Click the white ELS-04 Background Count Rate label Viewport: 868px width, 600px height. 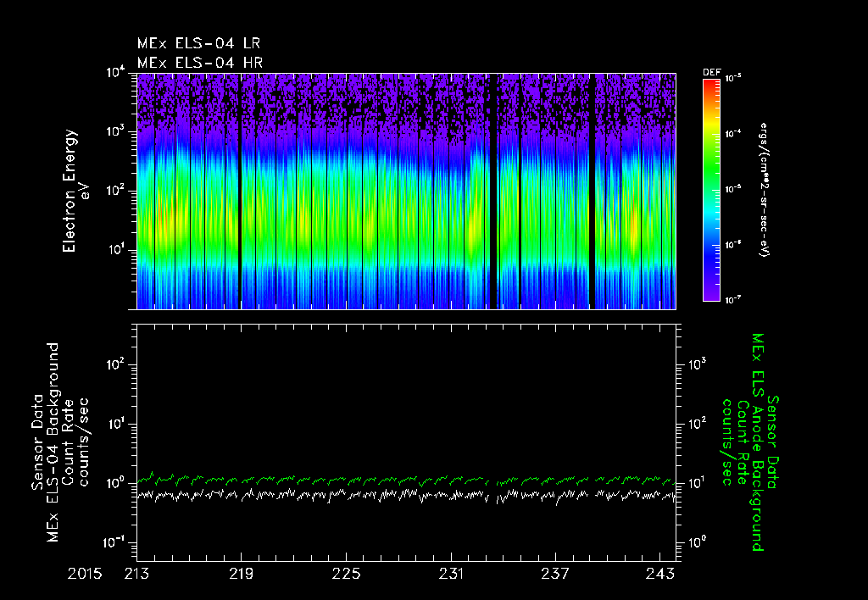pyautogui.click(x=60, y=442)
